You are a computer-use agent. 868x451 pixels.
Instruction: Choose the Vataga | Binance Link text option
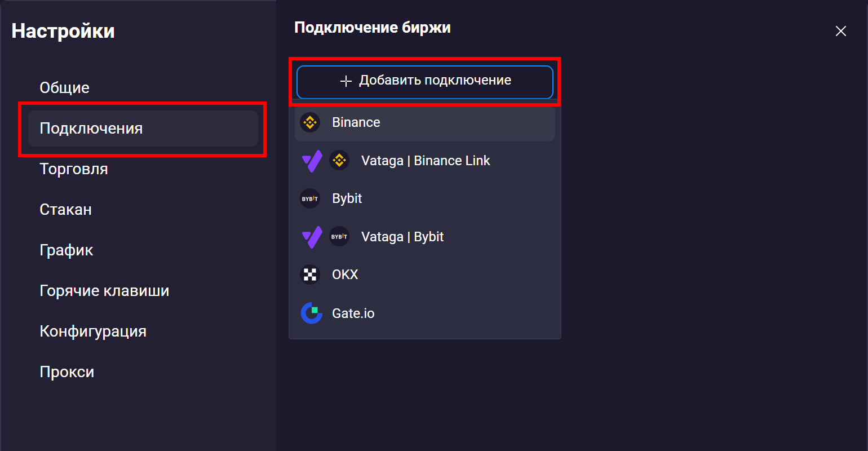(x=426, y=161)
